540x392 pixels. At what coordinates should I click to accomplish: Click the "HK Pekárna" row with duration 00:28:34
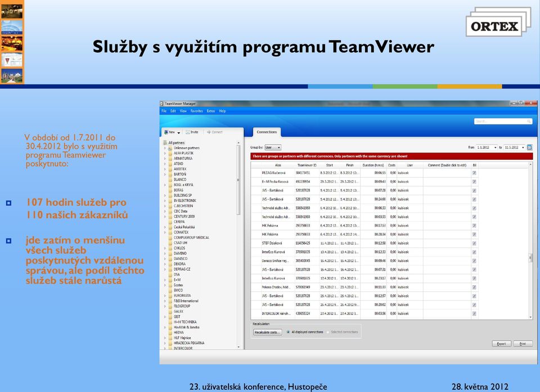click(x=364, y=234)
